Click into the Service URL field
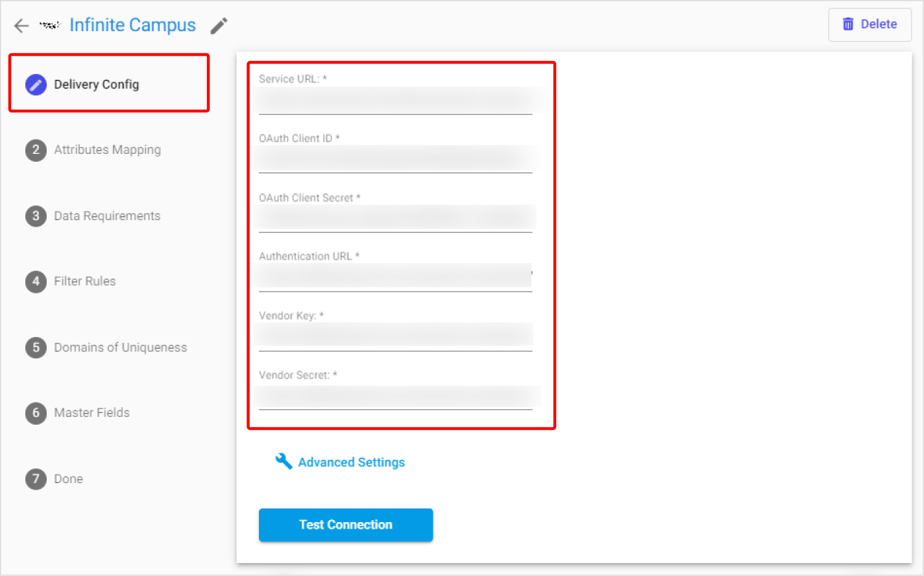This screenshot has width=924, height=576. tap(395, 99)
